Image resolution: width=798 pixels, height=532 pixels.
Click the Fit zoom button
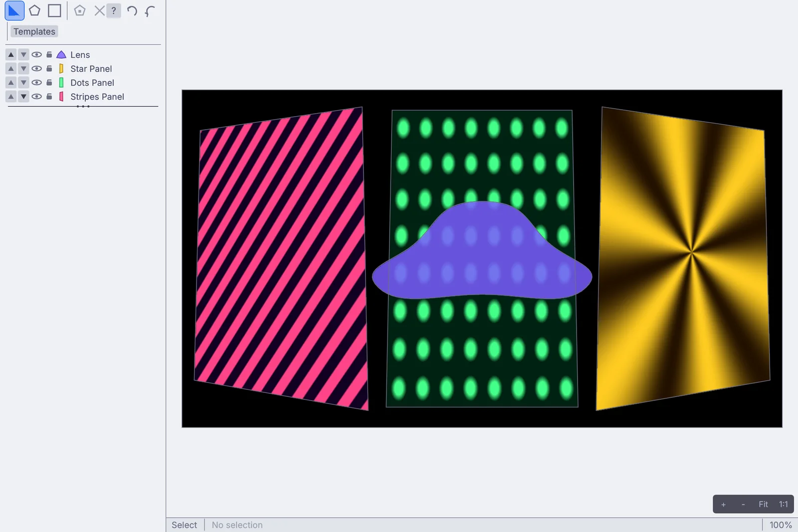763,505
